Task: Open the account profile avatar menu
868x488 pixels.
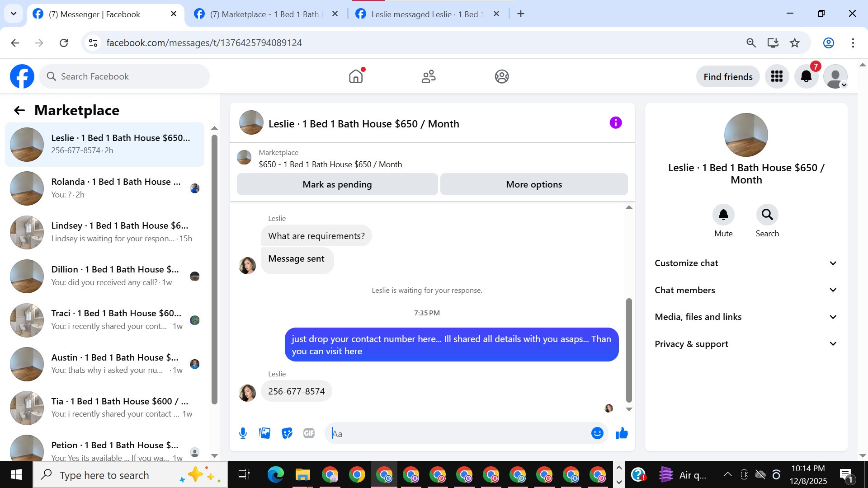Action: coord(835,76)
